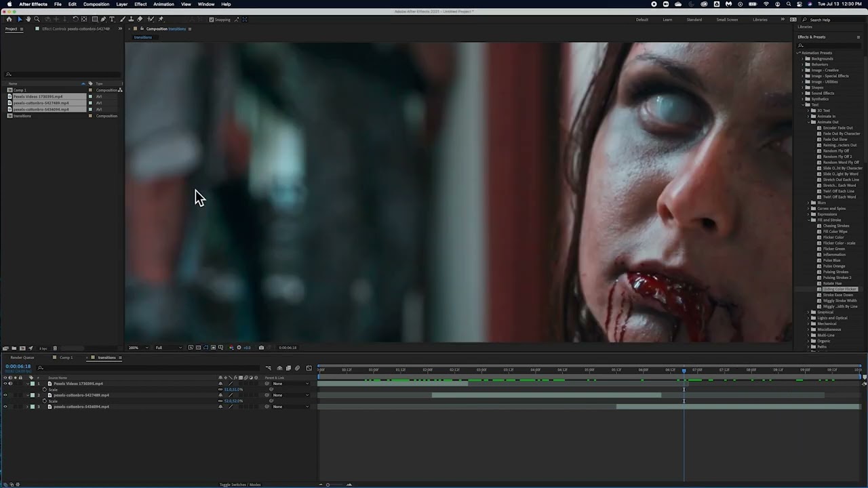Switch to the Small Screen workspace

click(727, 20)
